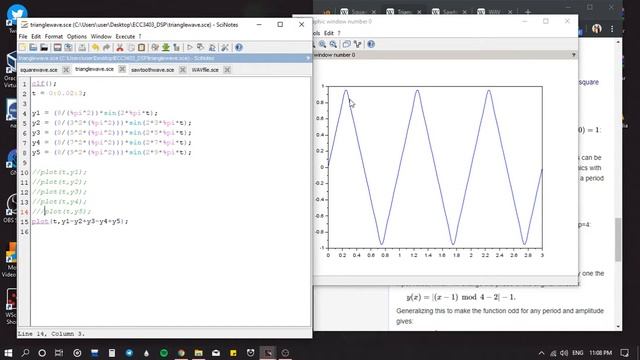Switch to the WAVfile.sce tab

(205, 70)
